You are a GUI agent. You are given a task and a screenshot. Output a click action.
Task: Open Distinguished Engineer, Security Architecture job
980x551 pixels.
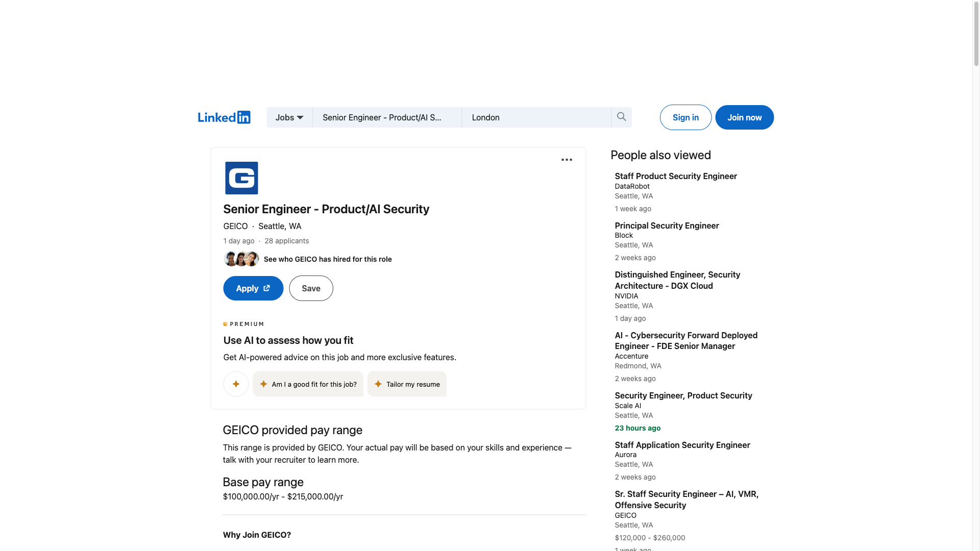tap(677, 280)
